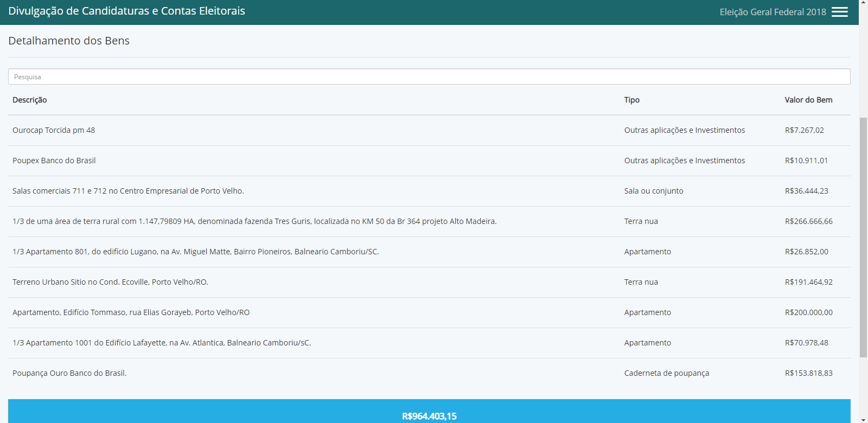Click the Pesquisa search field
This screenshot has width=868, height=423.
pyautogui.click(x=429, y=76)
